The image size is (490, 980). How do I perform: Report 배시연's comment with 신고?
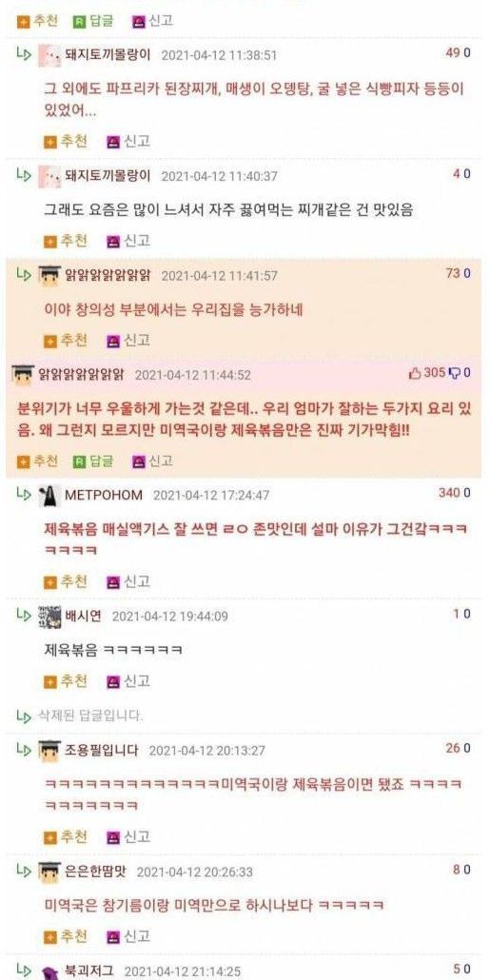pos(128,680)
